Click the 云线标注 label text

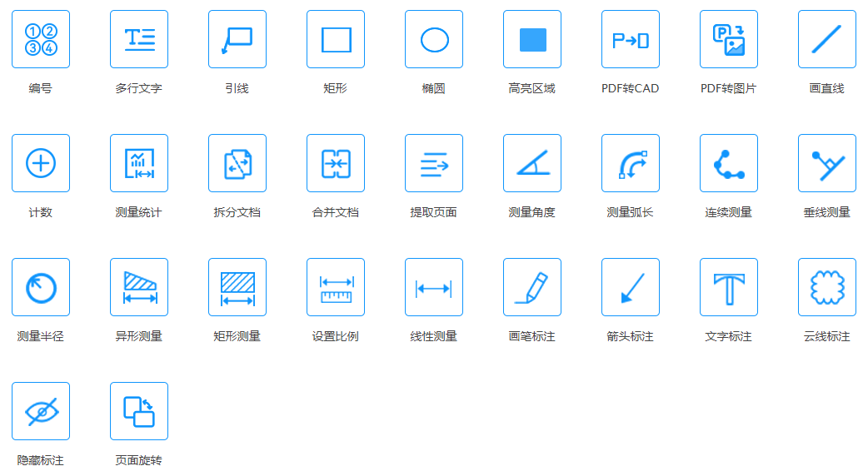click(x=827, y=336)
